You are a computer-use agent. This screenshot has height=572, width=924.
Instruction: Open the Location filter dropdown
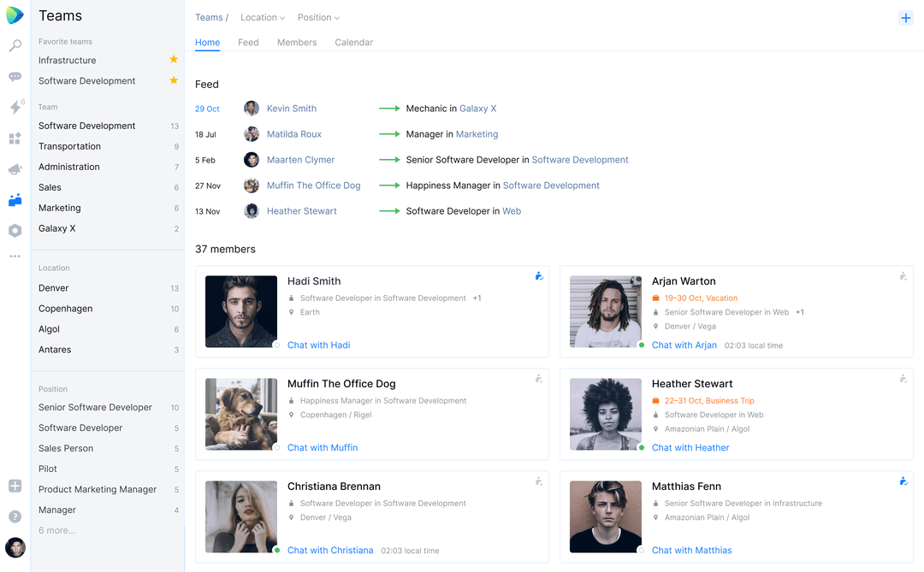(263, 18)
